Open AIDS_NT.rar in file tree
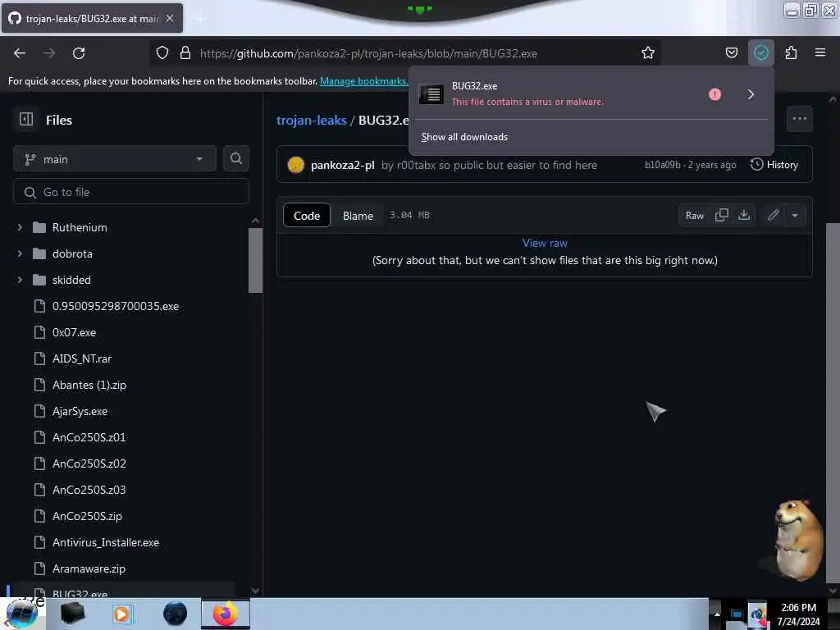Screen dimensions: 840x630 coord(81,358)
